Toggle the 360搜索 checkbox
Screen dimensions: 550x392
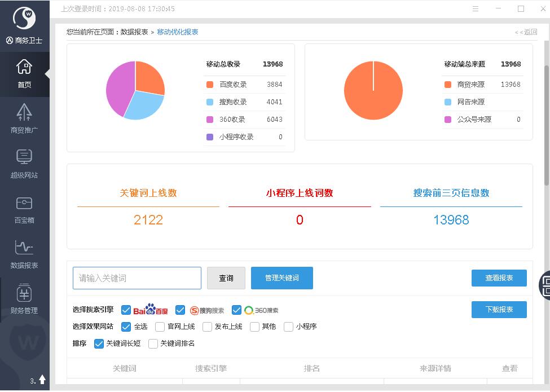[x=237, y=310]
